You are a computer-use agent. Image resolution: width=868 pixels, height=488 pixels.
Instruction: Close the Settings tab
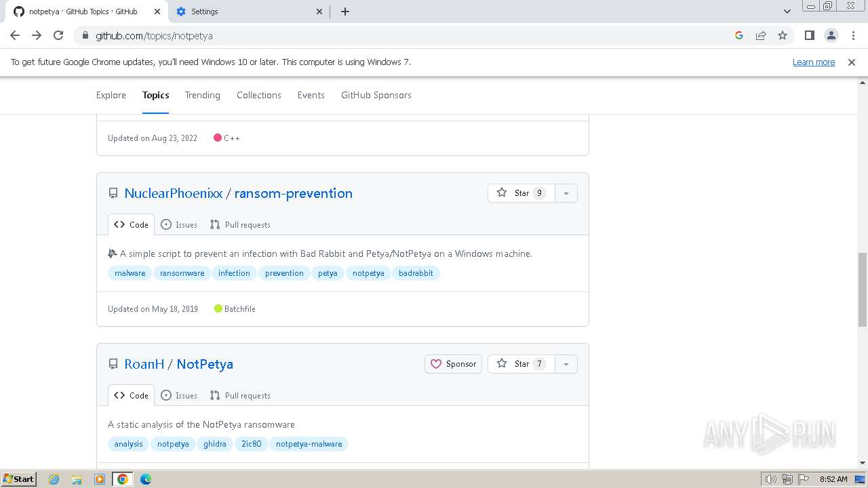point(320,12)
